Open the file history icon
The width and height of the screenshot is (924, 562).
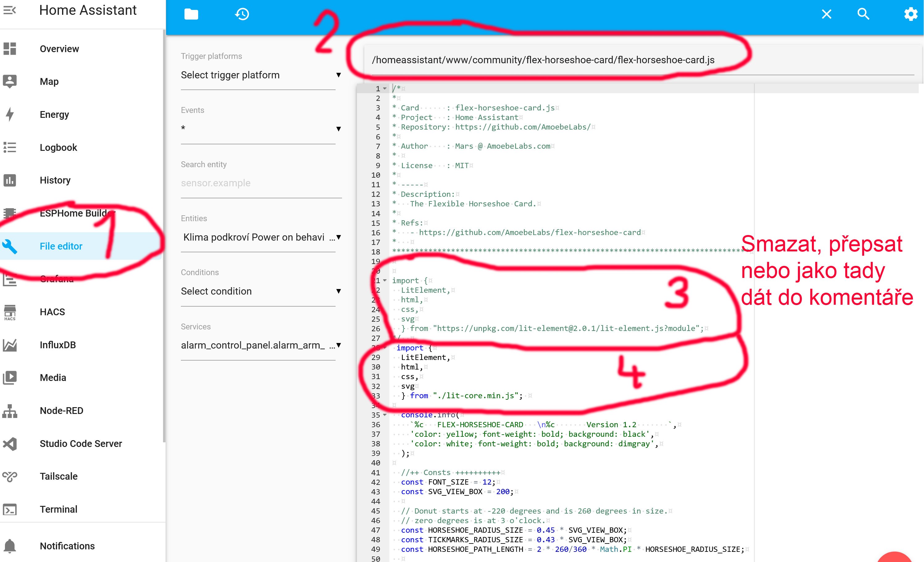[x=242, y=14]
